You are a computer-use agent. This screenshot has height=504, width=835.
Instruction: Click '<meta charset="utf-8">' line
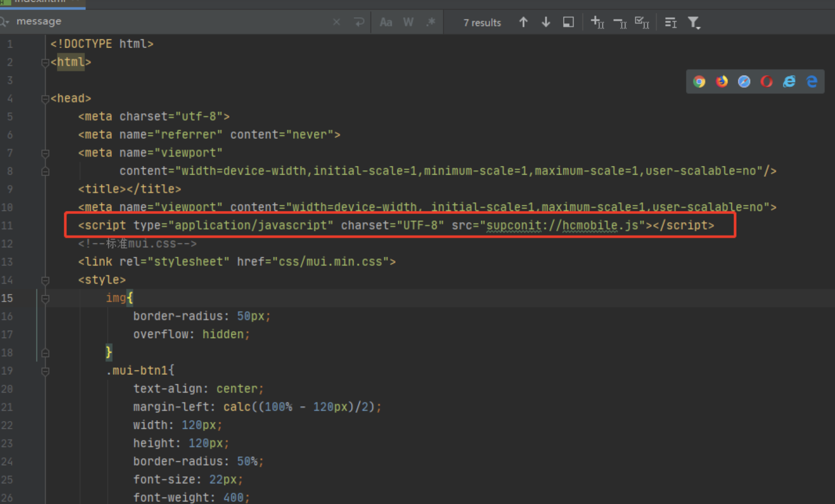pyautogui.click(x=154, y=117)
